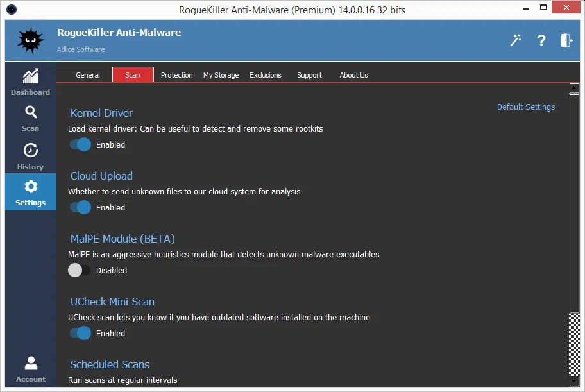Enable the MalPE Module toggle
Image resolution: width=585 pixels, height=392 pixels.
tap(80, 270)
